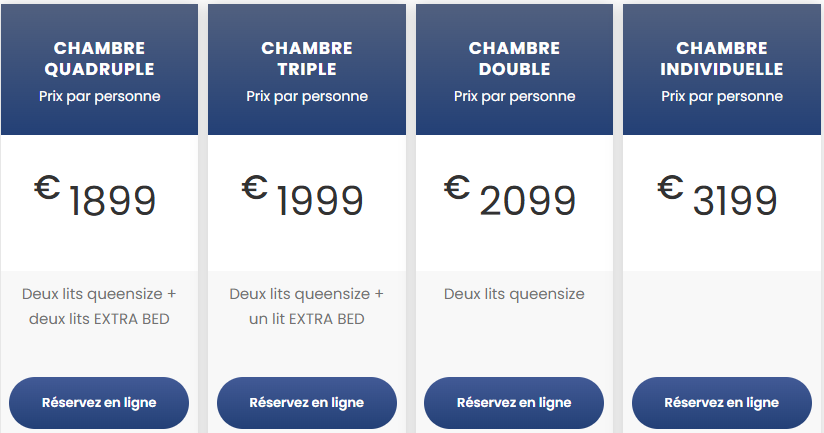Click the euro symbol beside 1899
The image size is (824, 433).
point(47,187)
